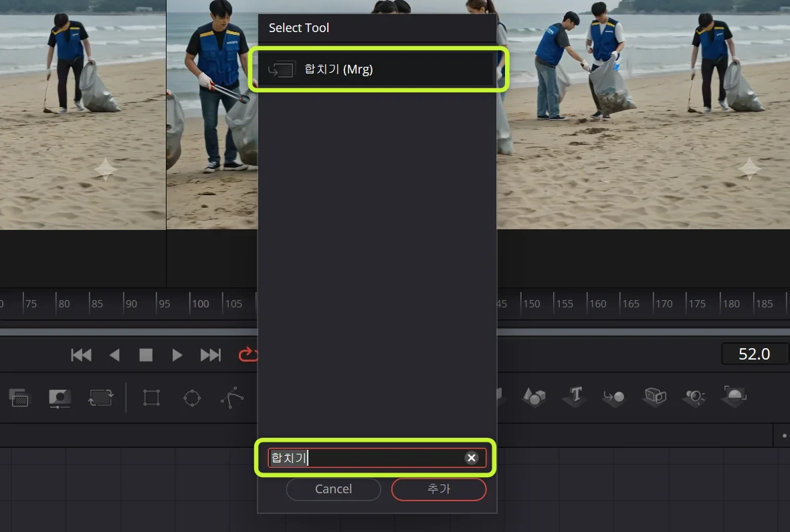Add a Shape 3D node
790x532 pixels.
(x=534, y=397)
